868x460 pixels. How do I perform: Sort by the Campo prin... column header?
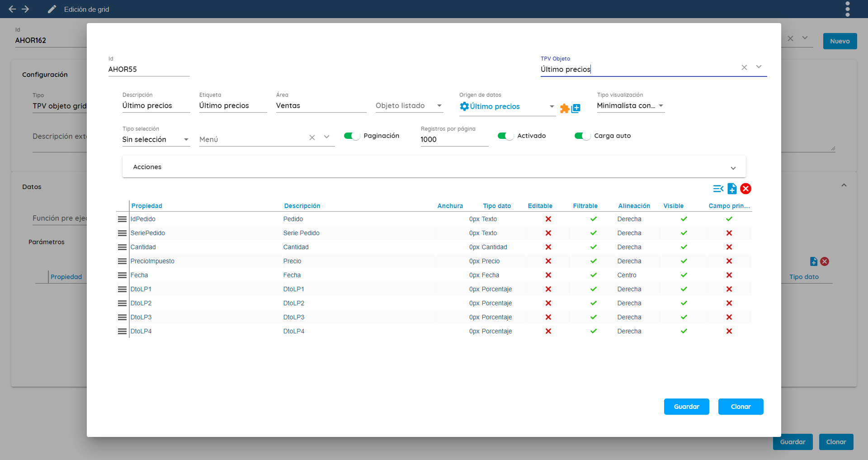click(729, 206)
